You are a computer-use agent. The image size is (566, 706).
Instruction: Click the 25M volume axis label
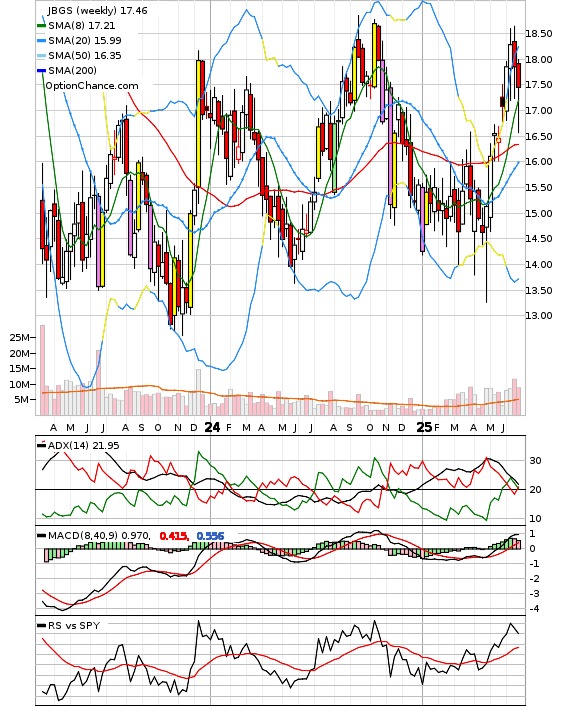click(x=19, y=338)
